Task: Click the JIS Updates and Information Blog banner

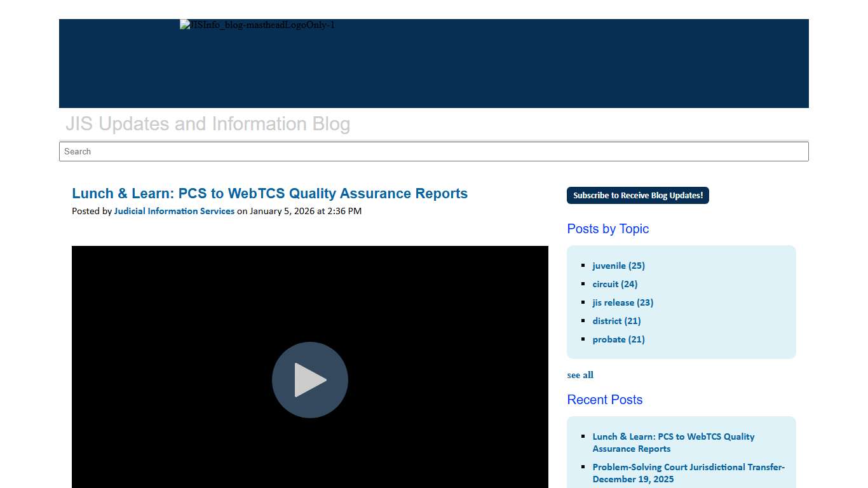Action: coord(208,124)
